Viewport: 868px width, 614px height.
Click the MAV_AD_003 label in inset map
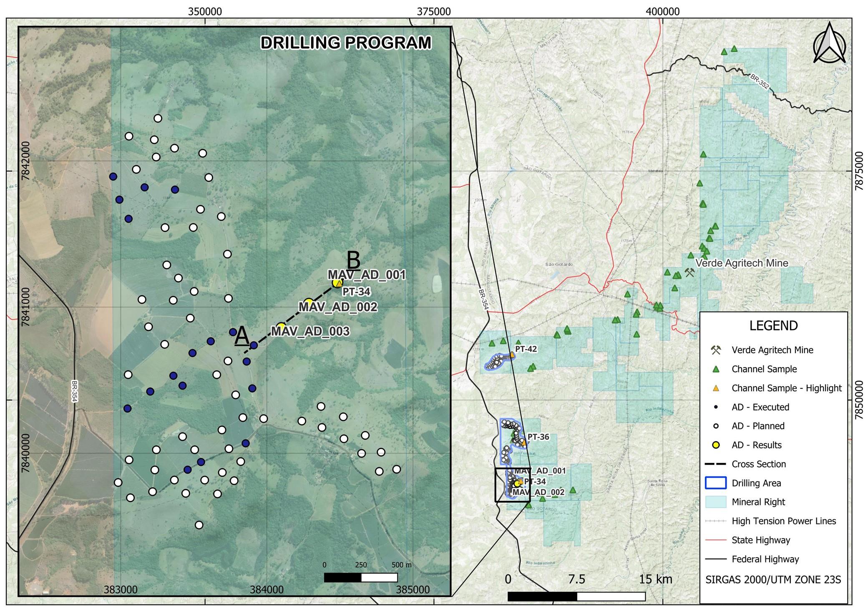coord(310,332)
